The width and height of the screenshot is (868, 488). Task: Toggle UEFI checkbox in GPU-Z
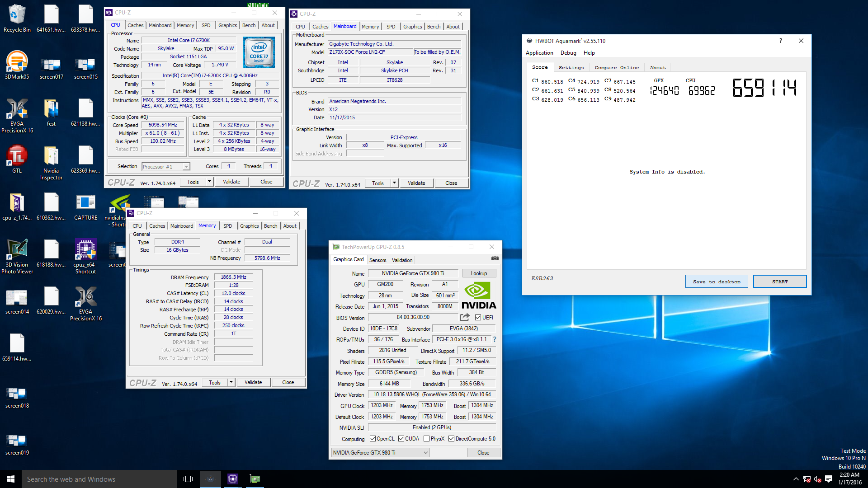click(478, 318)
